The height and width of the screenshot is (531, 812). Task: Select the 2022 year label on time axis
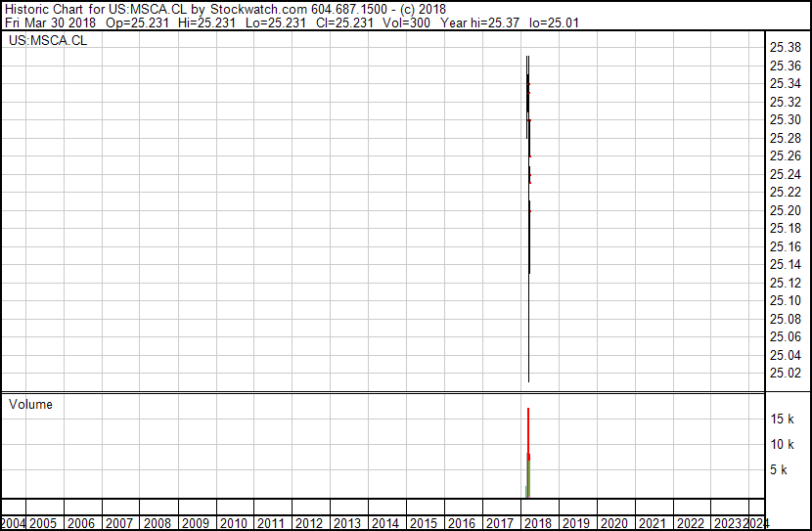691,523
